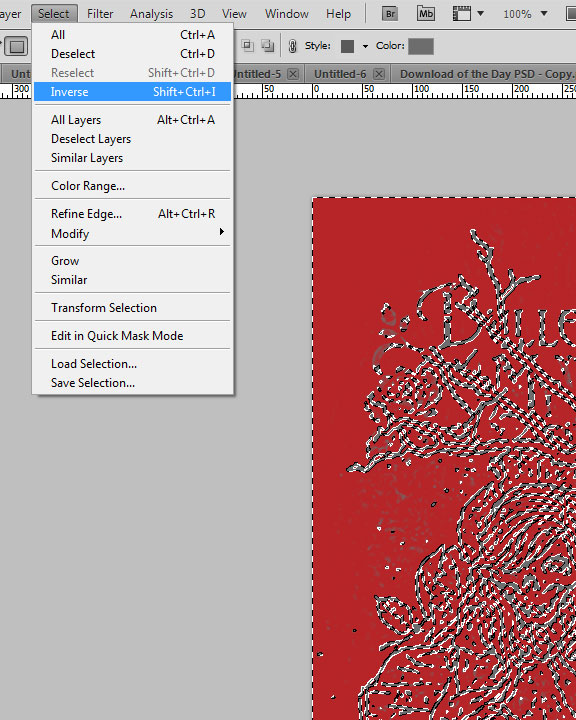Click the intersect shape areas icon
The width and height of the screenshot is (576, 720).
248,45
